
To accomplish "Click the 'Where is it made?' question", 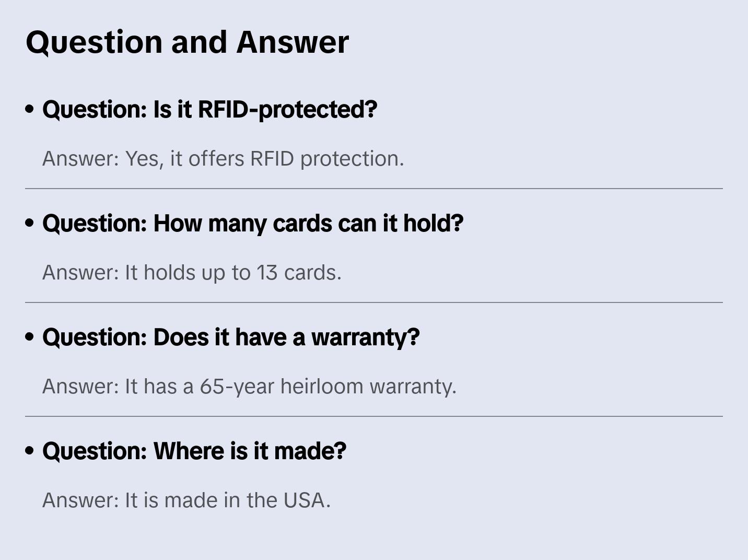I will 194,451.
